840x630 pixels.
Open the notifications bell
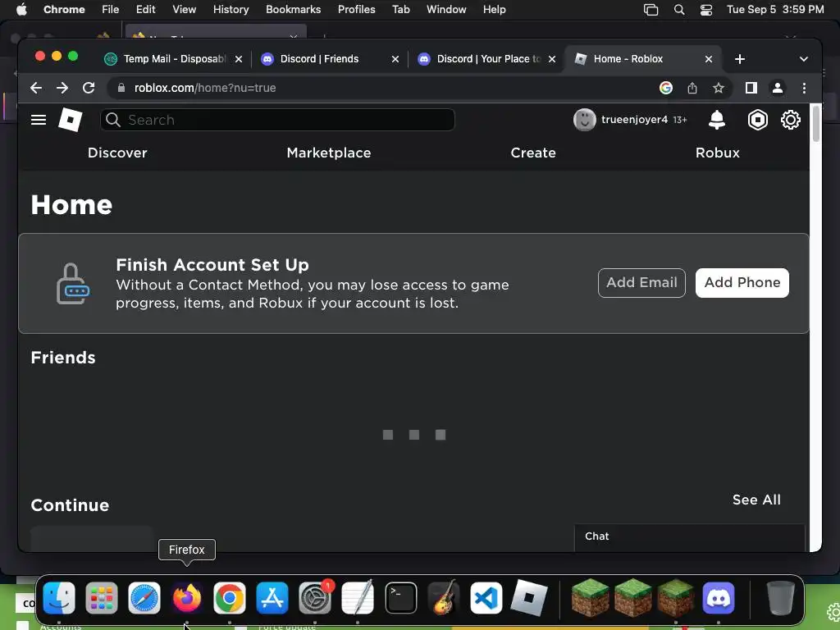coord(716,120)
